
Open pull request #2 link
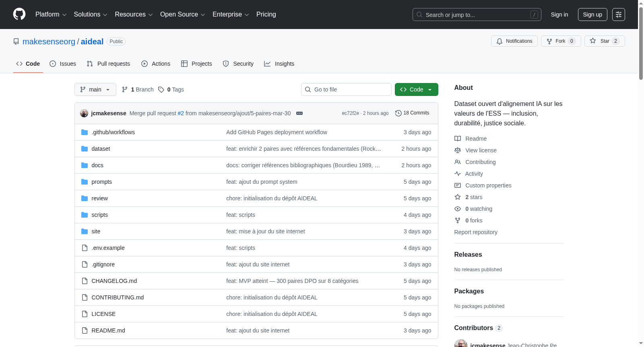[x=181, y=113]
